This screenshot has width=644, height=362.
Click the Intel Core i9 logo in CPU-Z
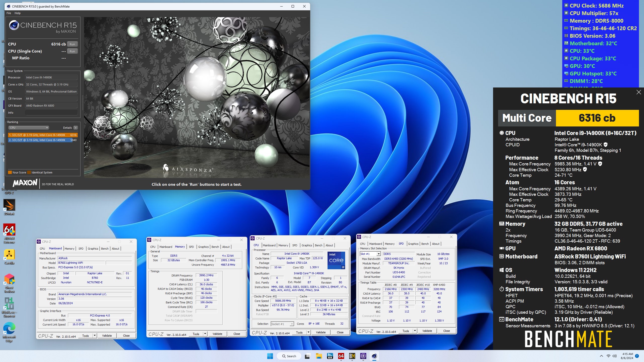pos(336,260)
